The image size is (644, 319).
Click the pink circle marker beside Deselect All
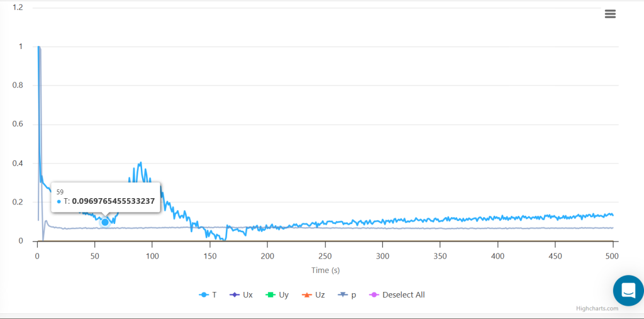[374, 294]
